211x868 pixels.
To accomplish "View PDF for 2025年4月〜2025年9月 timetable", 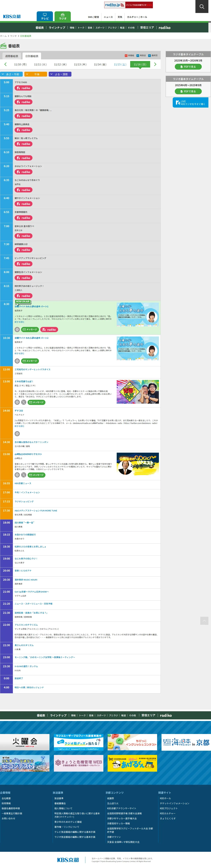I will pyautogui.click(x=188, y=91).
